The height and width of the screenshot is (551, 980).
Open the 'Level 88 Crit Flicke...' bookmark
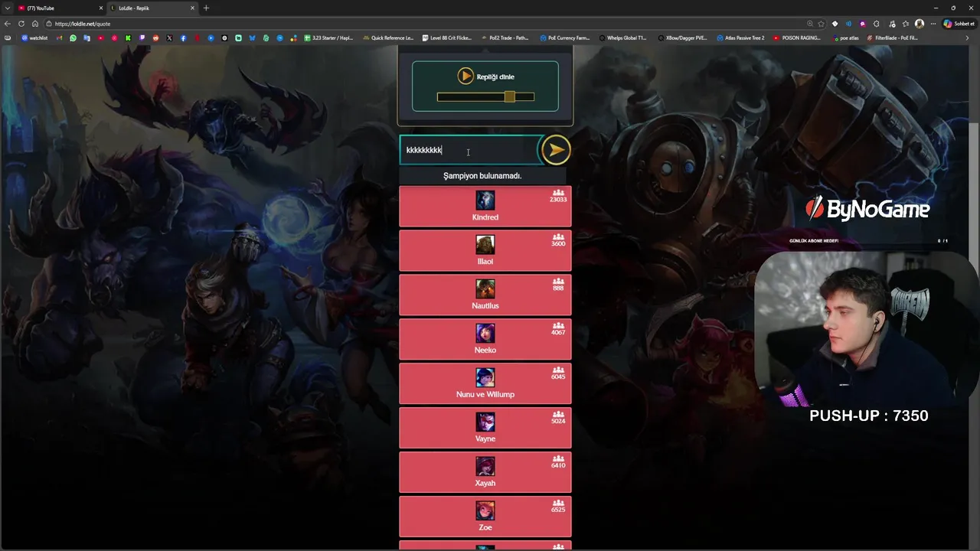coord(447,37)
